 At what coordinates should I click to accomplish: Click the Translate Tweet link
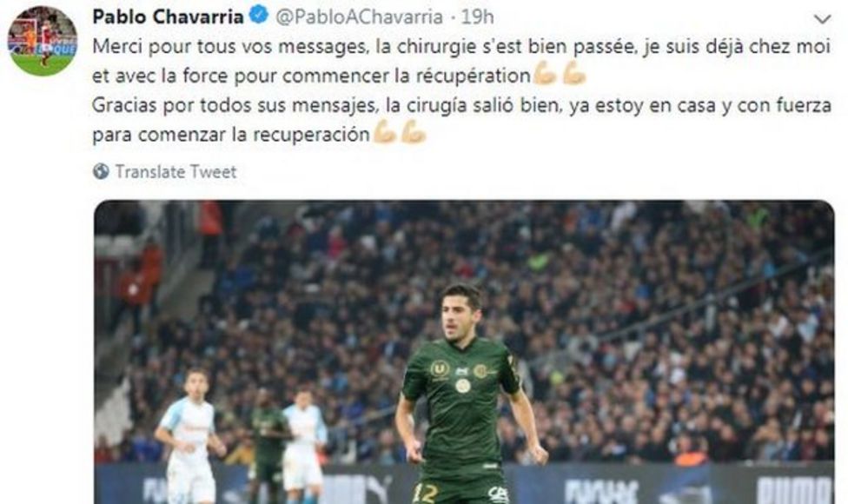coord(176,172)
